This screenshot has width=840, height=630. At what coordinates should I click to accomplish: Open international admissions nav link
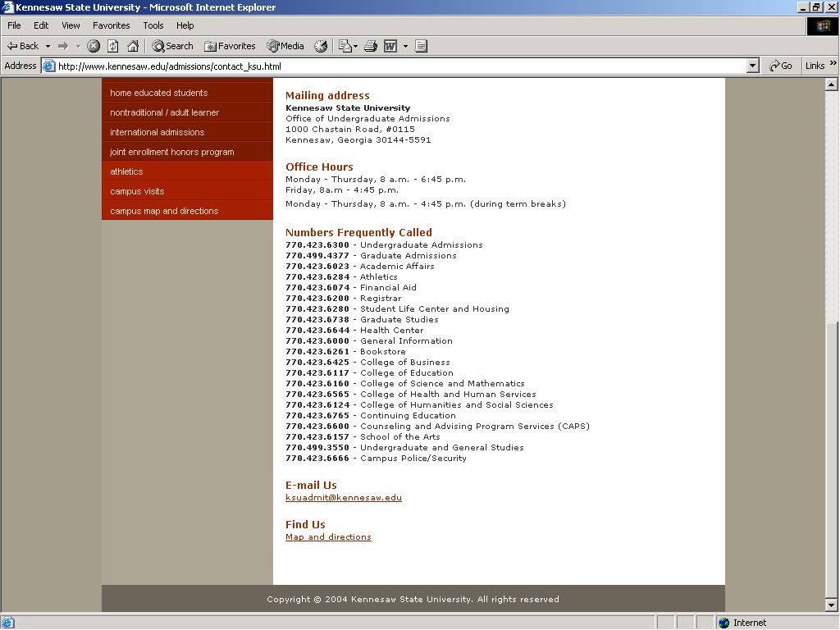pos(187,132)
